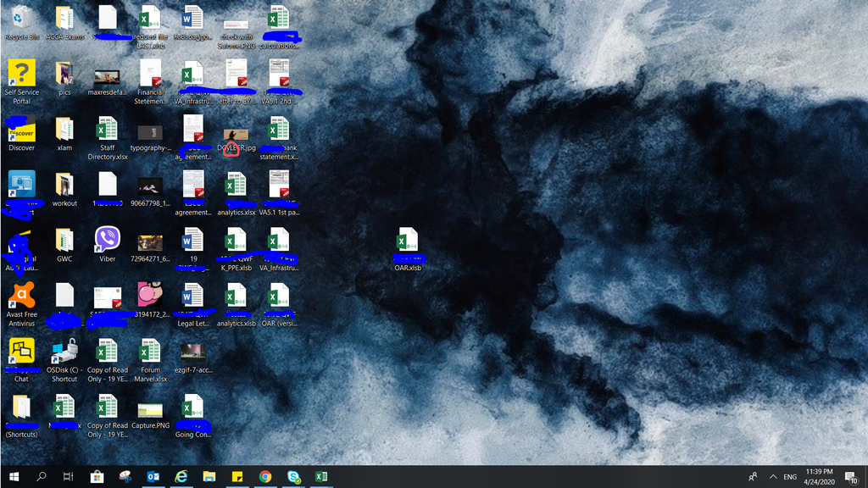Open the Recycle Bin desktop icon
868x488 pixels.
pos(21,23)
